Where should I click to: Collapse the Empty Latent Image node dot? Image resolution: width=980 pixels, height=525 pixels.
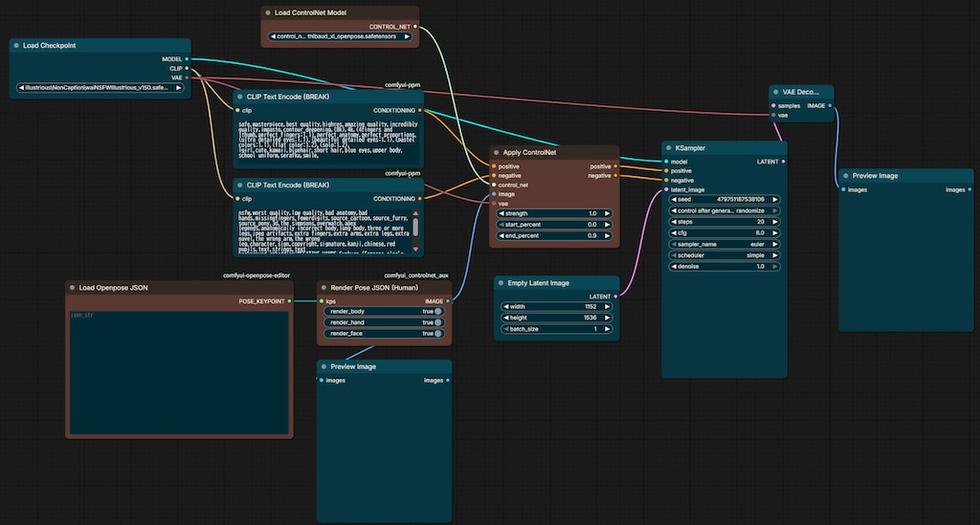tap(501, 283)
